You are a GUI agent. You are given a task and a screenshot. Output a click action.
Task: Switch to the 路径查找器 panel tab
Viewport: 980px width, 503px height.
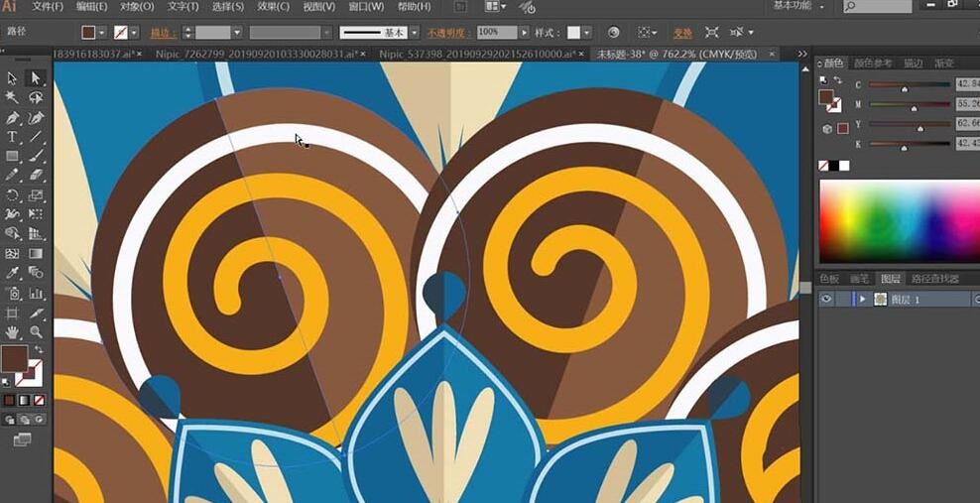click(x=934, y=279)
